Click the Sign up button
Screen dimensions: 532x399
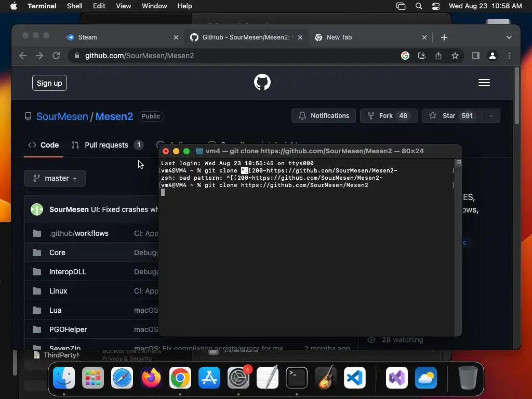pos(49,83)
